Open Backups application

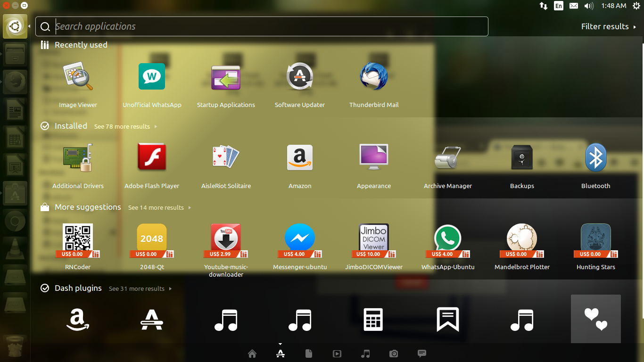click(x=522, y=166)
